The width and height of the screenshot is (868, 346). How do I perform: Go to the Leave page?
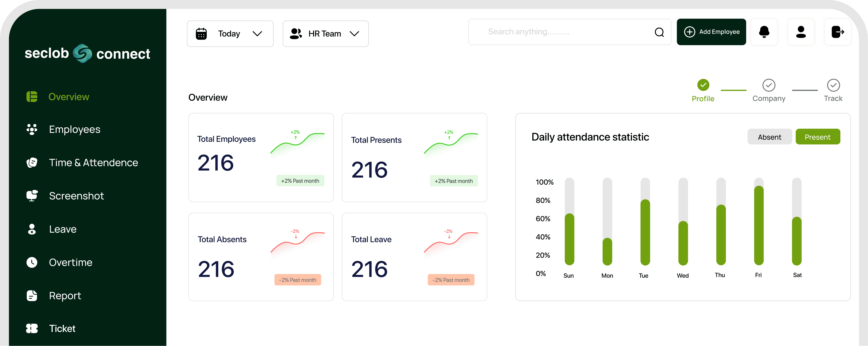(x=63, y=229)
